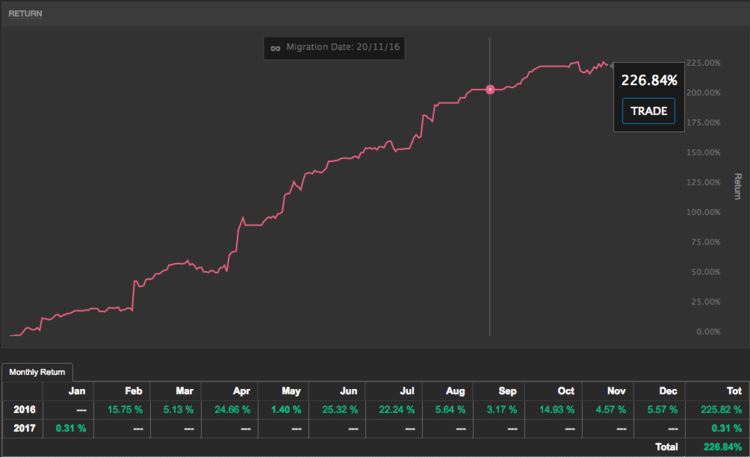The width and height of the screenshot is (750, 457).
Task: Click the 2016 Mar value 5.13 %
Action: click(x=178, y=410)
